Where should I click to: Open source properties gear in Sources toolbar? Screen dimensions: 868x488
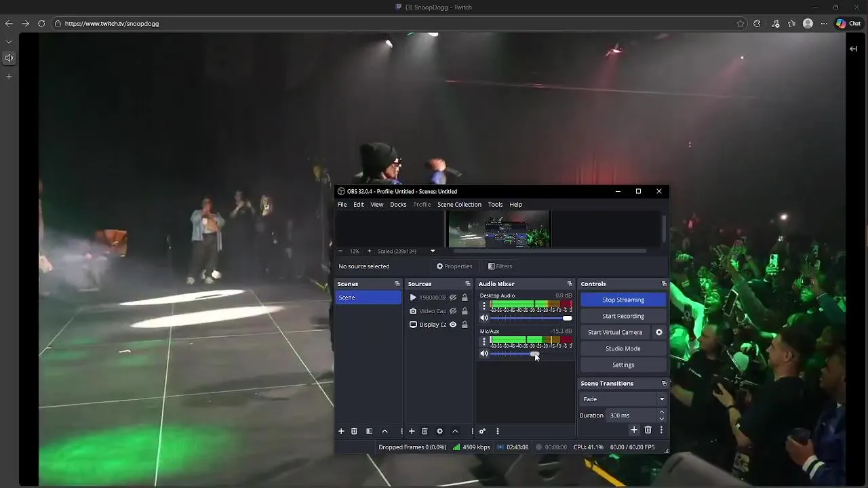tap(439, 431)
